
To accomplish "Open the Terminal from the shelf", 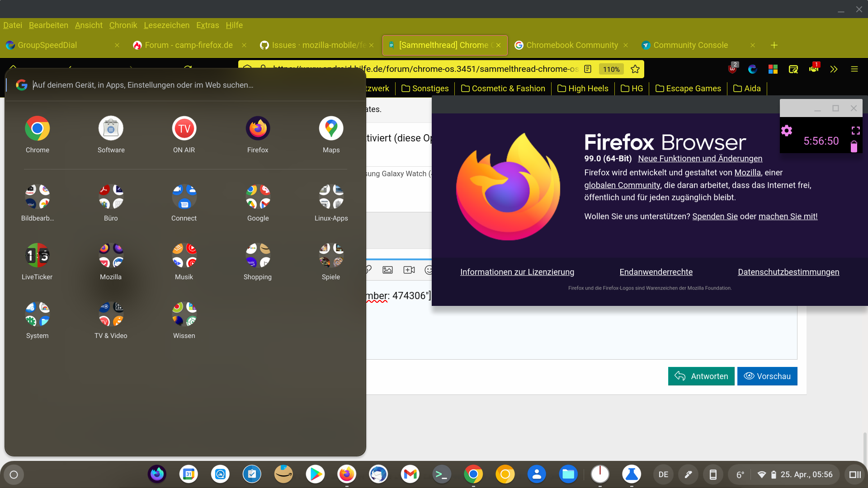I will [442, 474].
